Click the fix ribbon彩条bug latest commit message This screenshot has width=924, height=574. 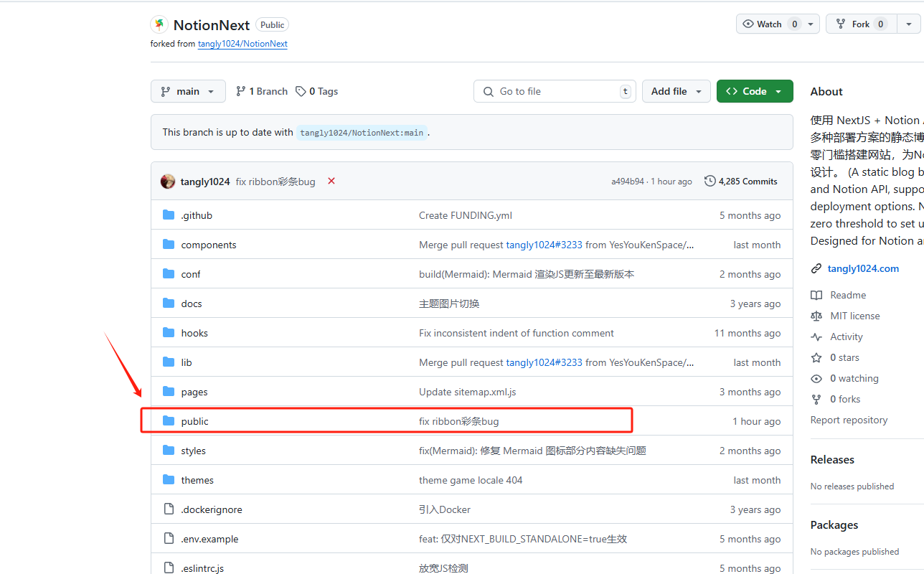(x=275, y=182)
